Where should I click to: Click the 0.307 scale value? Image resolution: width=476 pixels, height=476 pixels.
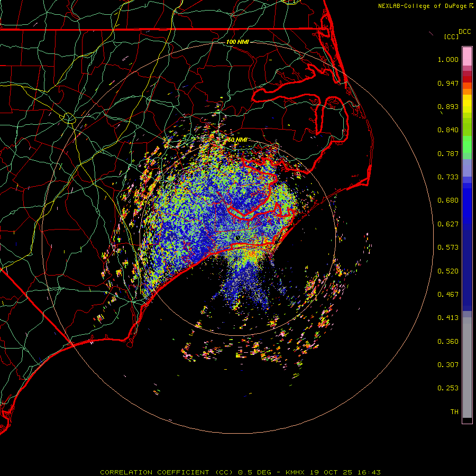pos(448,365)
